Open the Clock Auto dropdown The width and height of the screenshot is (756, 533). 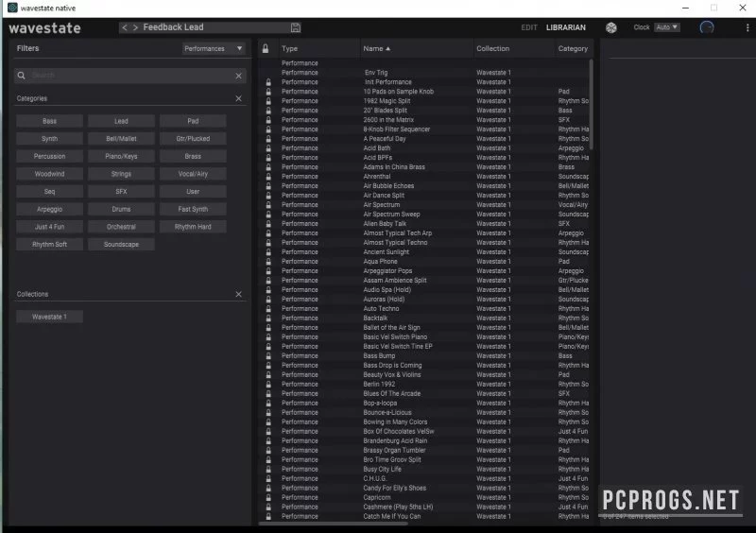(x=667, y=27)
